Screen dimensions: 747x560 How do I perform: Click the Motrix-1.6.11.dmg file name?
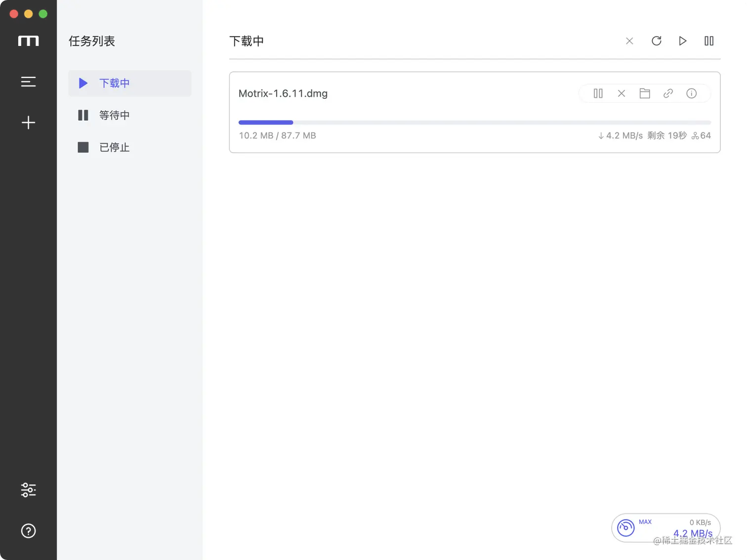coord(283,93)
